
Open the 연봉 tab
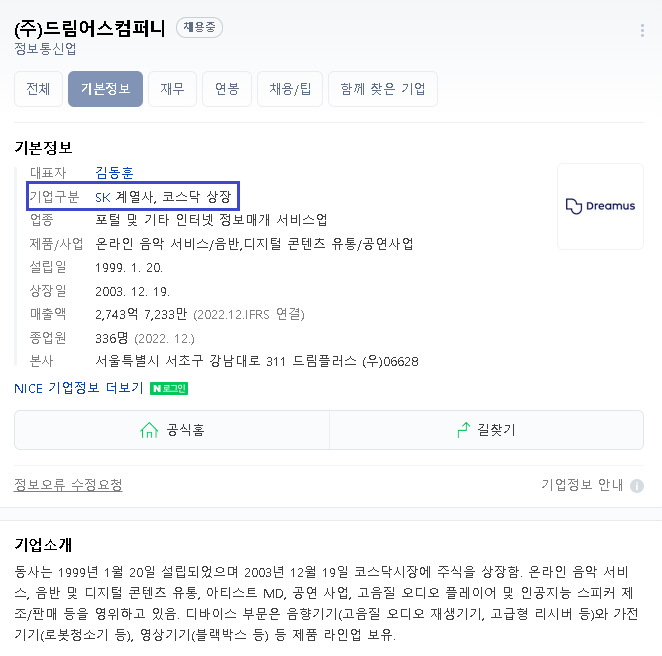[x=227, y=89]
